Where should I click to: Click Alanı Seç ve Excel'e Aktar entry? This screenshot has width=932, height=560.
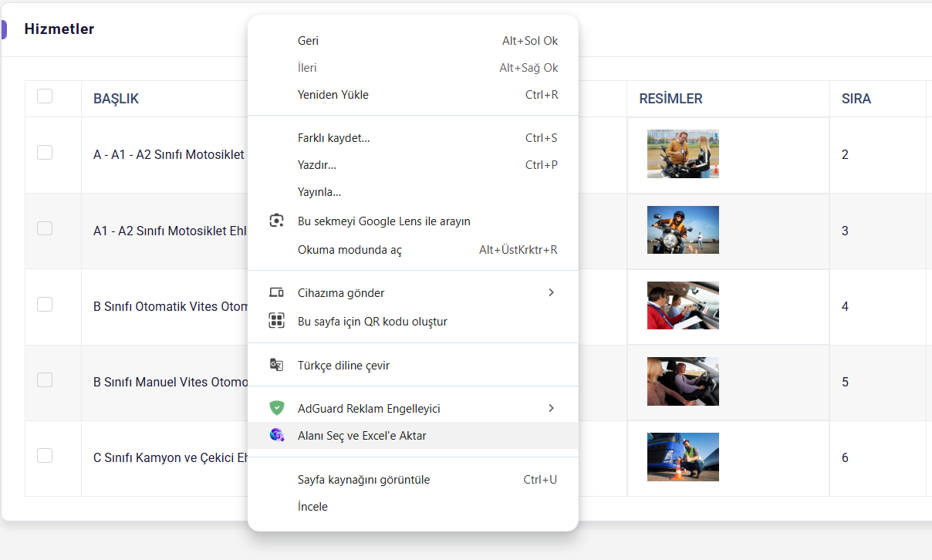click(x=413, y=435)
